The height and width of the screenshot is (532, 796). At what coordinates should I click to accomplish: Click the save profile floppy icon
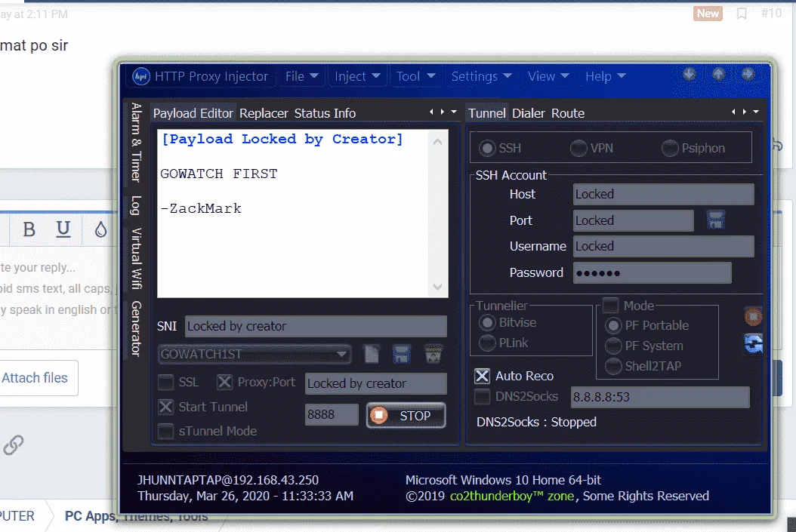click(402, 354)
